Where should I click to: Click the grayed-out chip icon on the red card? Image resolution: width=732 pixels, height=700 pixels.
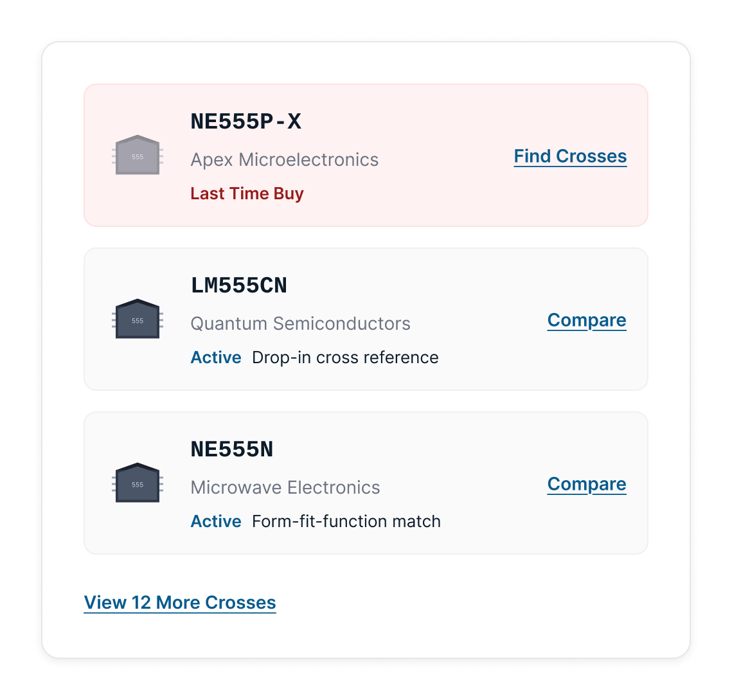tap(136, 155)
